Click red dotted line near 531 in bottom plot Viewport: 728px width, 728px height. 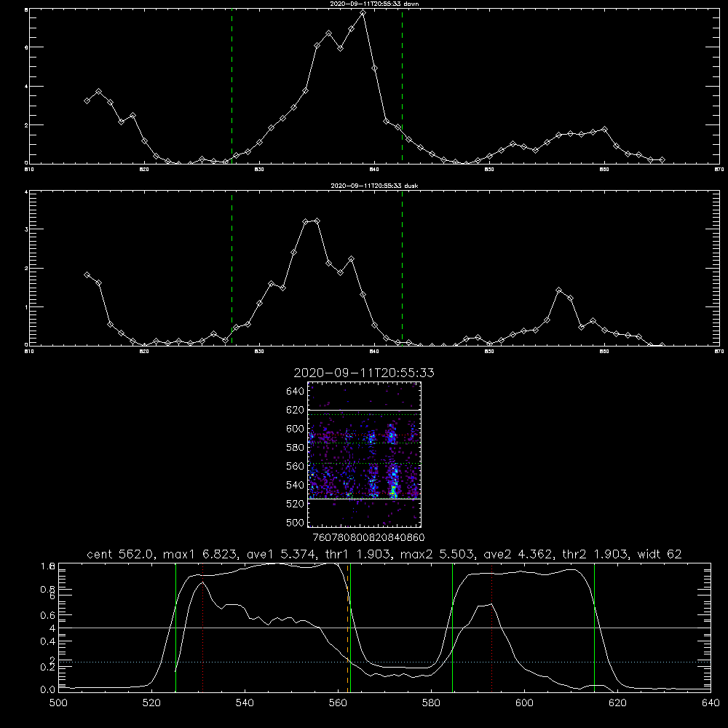tap(202, 628)
